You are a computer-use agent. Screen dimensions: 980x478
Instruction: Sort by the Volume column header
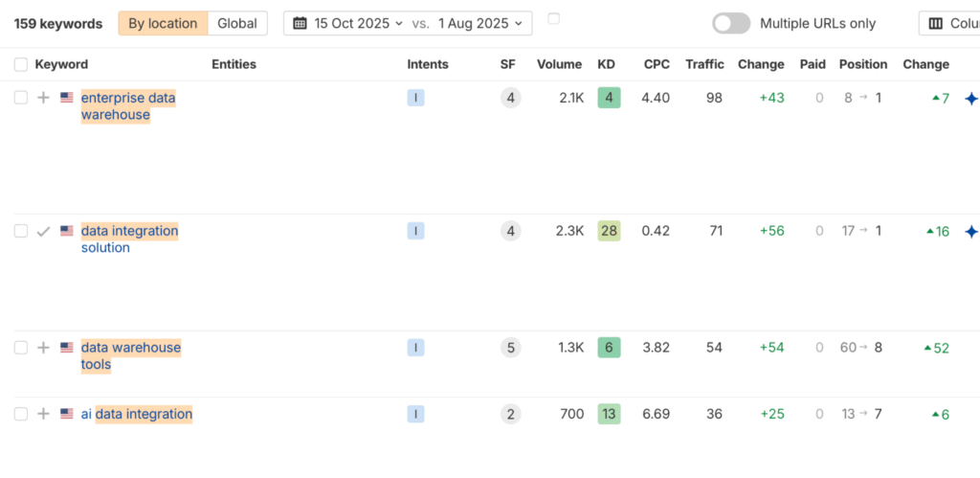[x=559, y=64]
